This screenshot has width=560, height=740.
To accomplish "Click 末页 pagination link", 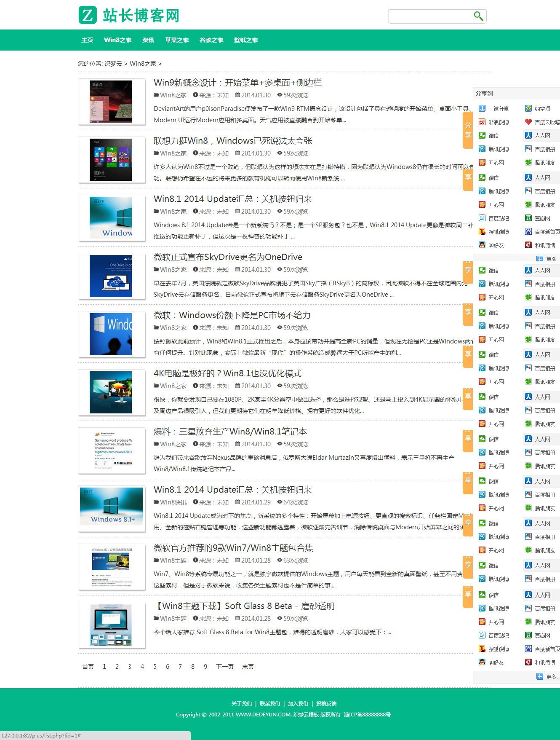I will tap(248, 667).
